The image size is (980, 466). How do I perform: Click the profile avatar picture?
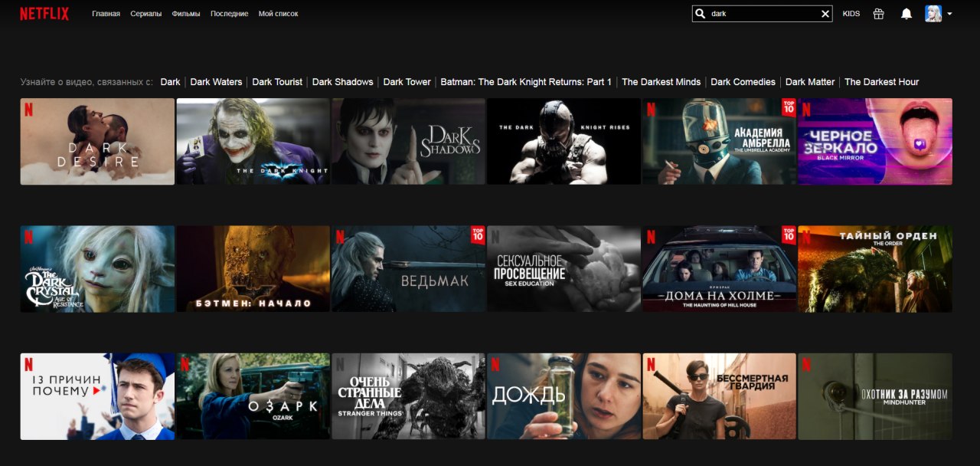tap(933, 14)
